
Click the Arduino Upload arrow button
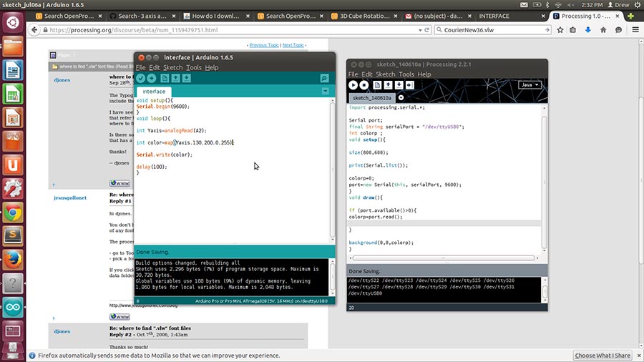[152, 78]
